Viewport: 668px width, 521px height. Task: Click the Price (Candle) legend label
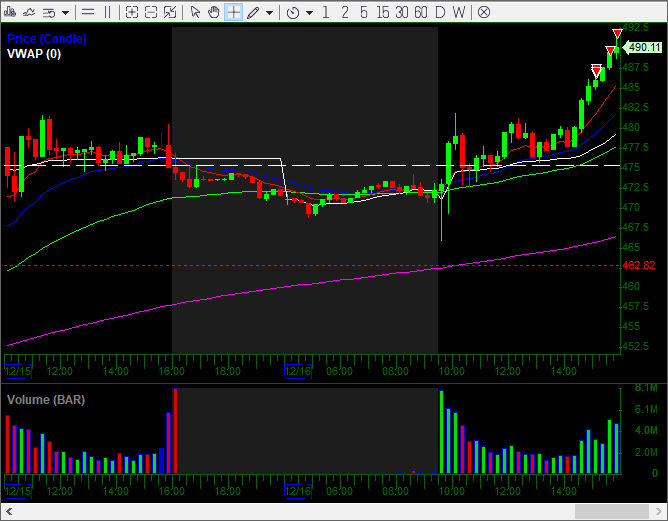coord(47,39)
